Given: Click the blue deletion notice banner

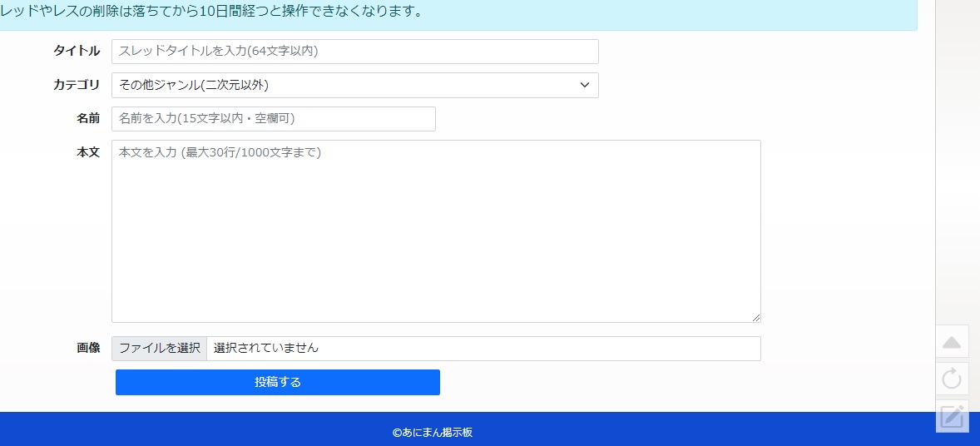Looking at the screenshot, I should pyautogui.click(x=458, y=12).
